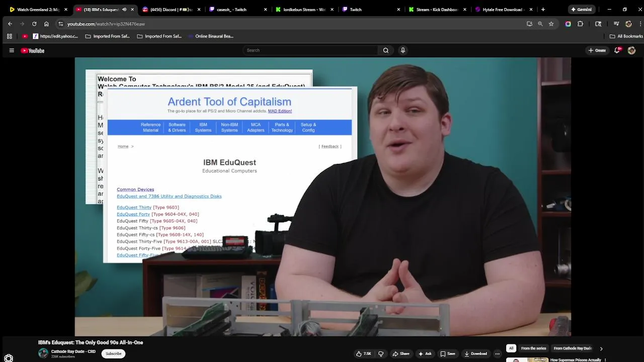Viewport: 644px width, 362px height.
Task: Open the media control icon in toolbar
Action: tap(616, 24)
